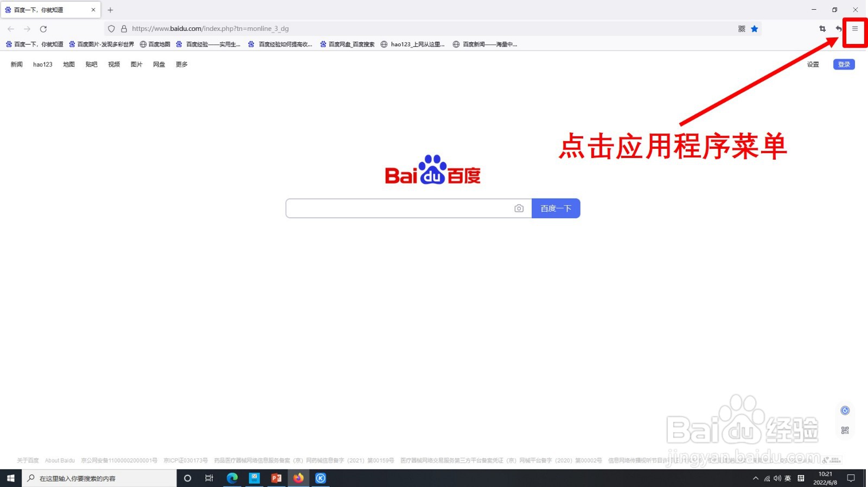This screenshot has height=487, width=868.
Task: Click the Windows taskbar search box
Action: pyautogui.click(x=99, y=478)
